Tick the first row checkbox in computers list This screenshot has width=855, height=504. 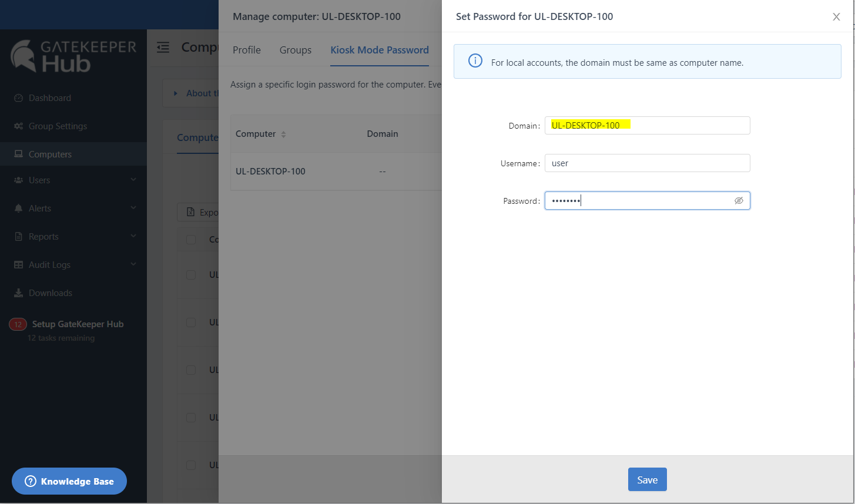[x=191, y=275]
